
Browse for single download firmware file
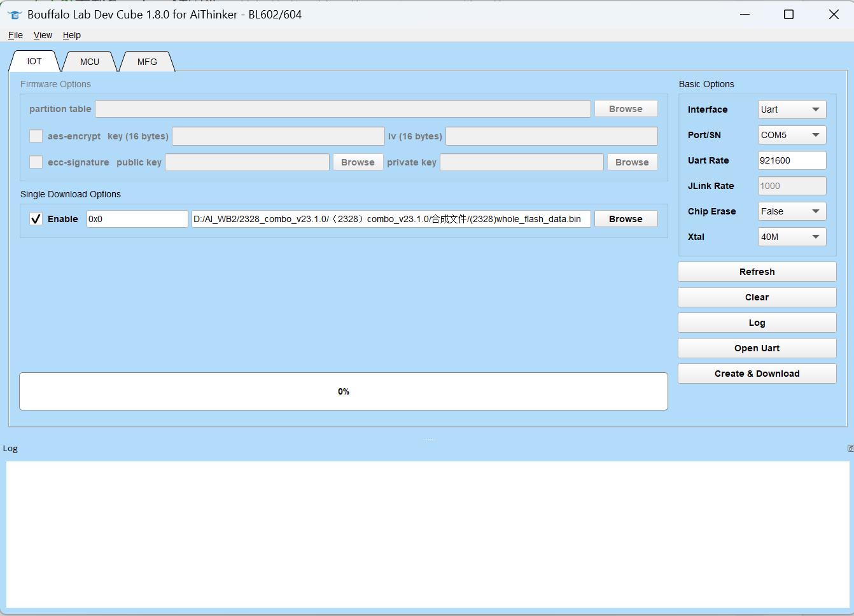(626, 219)
